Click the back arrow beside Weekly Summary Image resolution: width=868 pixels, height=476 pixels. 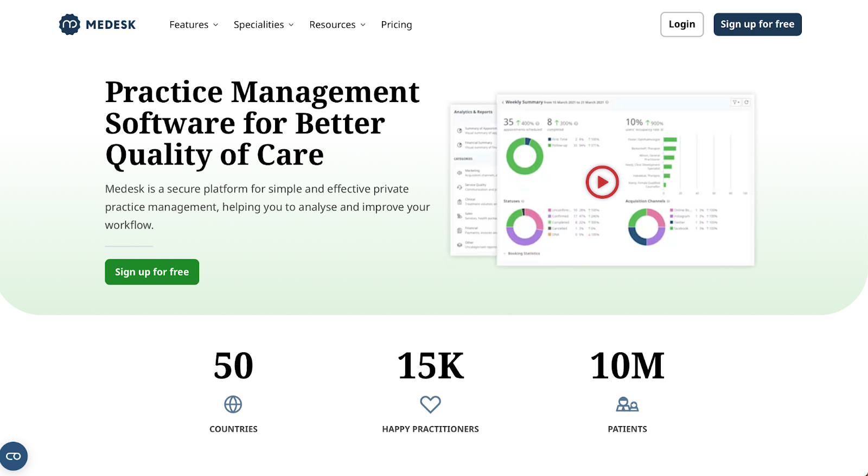pyautogui.click(x=503, y=102)
